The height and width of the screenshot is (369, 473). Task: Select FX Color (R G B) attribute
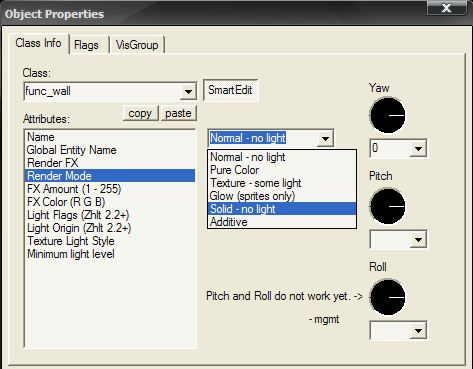pyautogui.click(x=110, y=202)
